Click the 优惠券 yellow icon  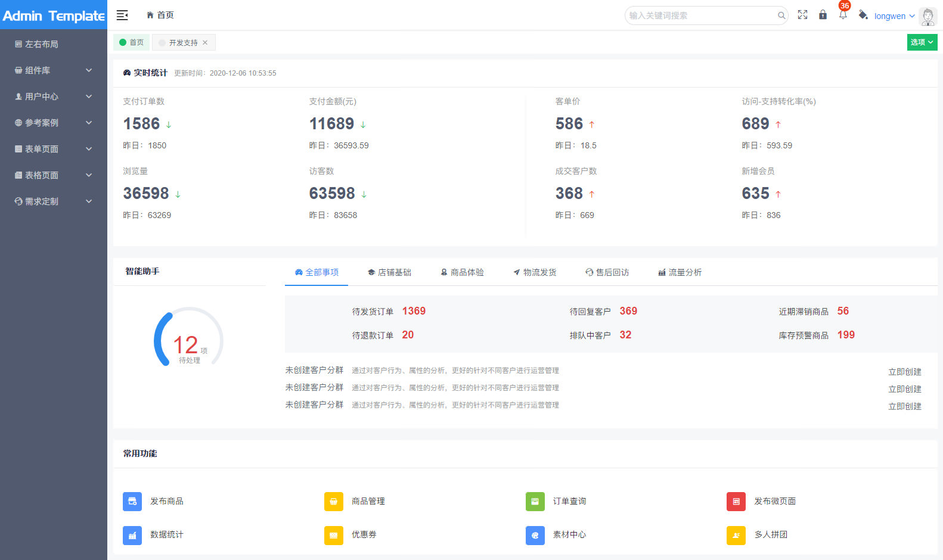pyautogui.click(x=334, y=536)
